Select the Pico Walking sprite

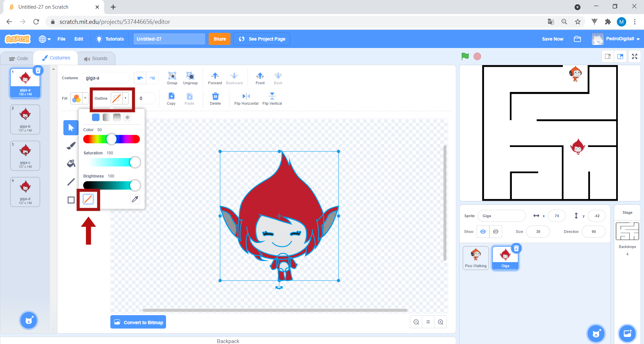tap(476, 258)
